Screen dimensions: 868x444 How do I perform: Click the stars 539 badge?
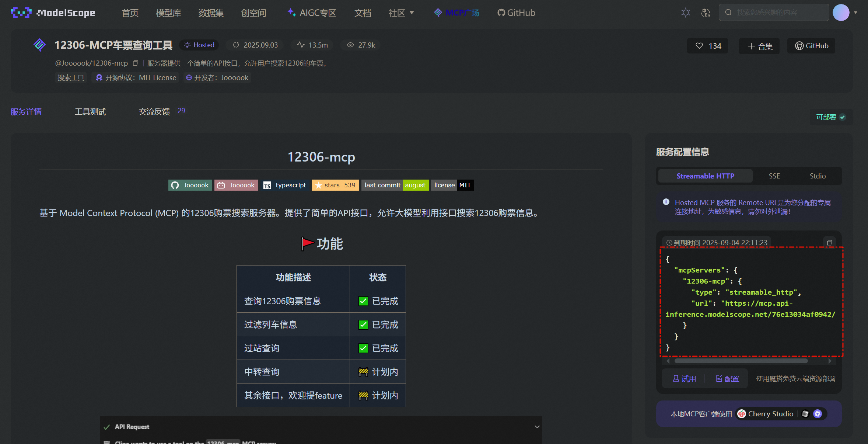335,185
